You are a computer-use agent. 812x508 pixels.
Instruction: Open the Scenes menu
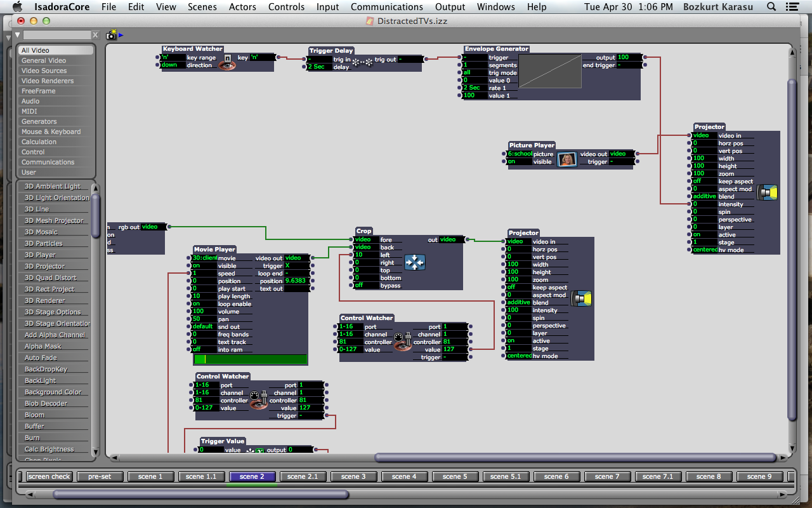(x=202, y=7)
